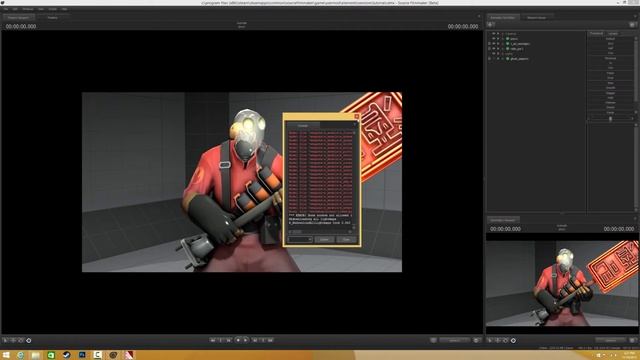This screenshot has height=360, width=640.
Task: Open the Windows Start menu
Action: point(6,355)
